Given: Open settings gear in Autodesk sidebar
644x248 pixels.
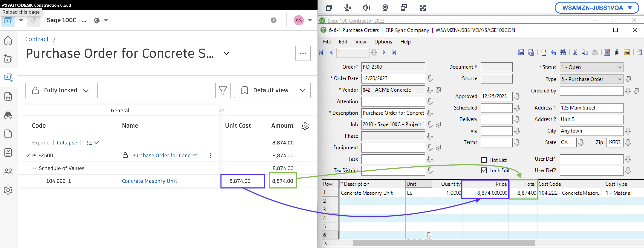Looking at the screenshot, I should tap(8, 190).
